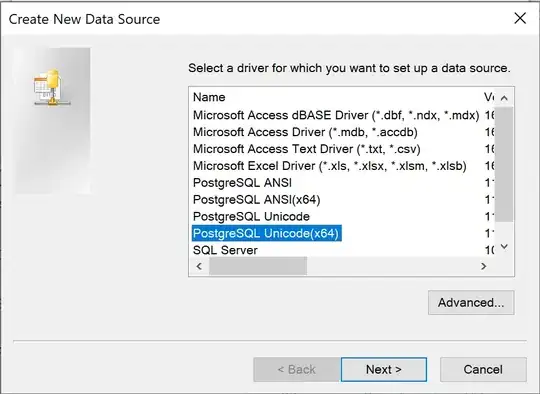Click the vertical scrollbar thumb of driver list
Image resolution: width=540 pixels, height=394 pixels.
504,164
